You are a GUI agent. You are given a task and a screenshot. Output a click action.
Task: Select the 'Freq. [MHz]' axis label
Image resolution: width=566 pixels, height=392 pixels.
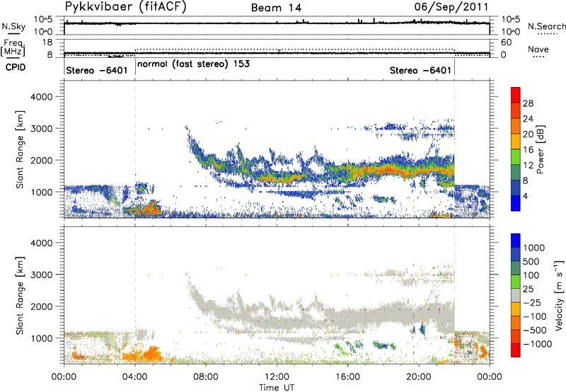tap(13, 47)
